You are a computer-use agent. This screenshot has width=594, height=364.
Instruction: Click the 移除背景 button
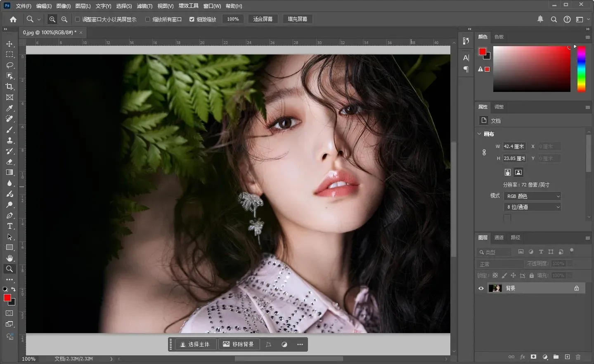coord(239,344)
